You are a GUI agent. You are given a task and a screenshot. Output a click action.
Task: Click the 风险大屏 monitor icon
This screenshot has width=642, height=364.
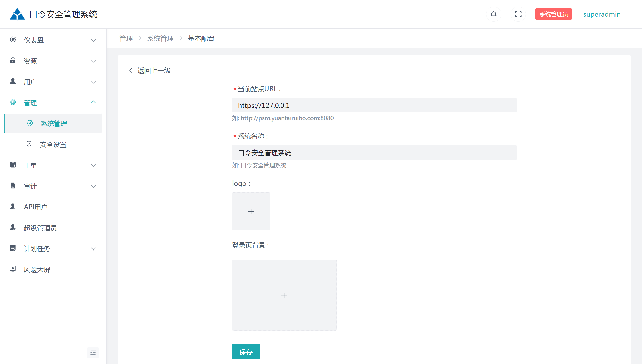(x=13, y=269)
